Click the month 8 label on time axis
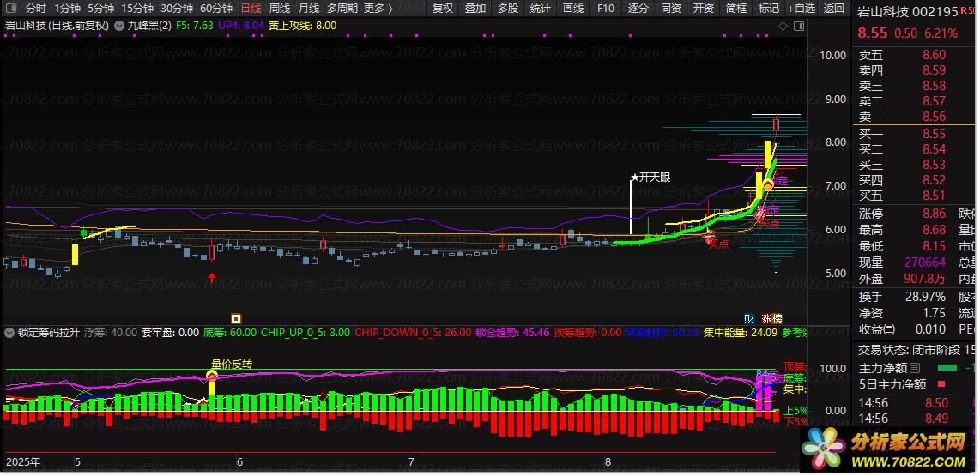The image size is (980, 476). tap(608, 463)
